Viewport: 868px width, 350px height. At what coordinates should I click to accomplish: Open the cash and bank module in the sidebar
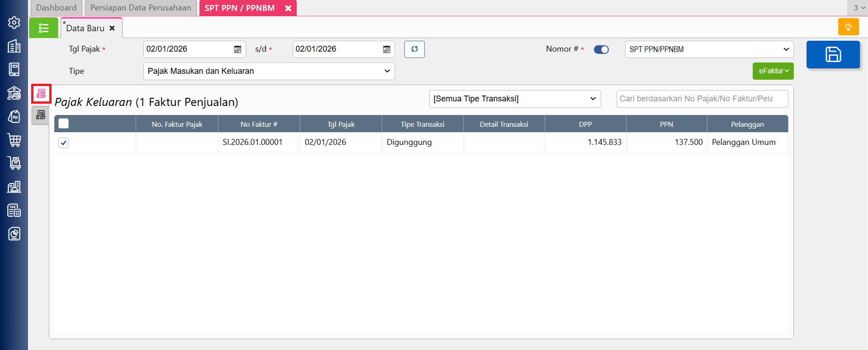pos(14,93)
